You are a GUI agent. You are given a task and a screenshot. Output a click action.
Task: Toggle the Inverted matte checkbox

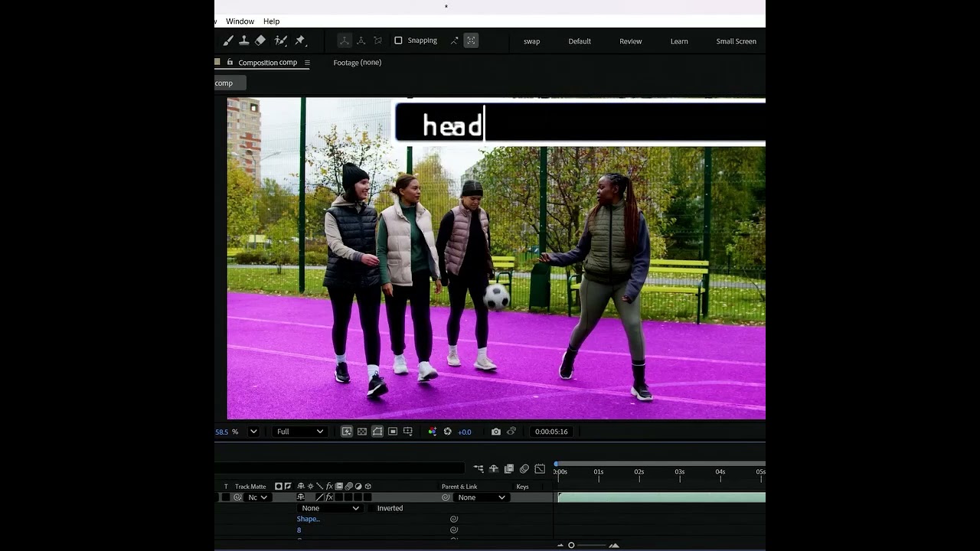click(x=372, y=508)
